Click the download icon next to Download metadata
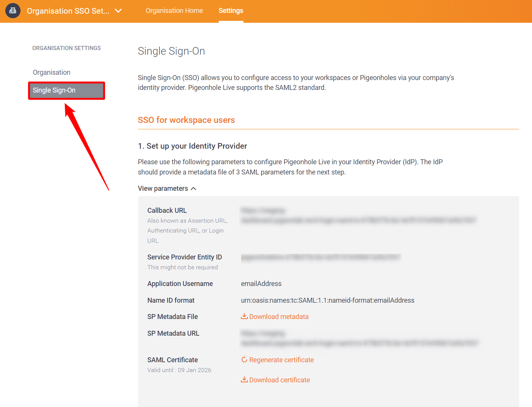 click(x=244, y=316)
